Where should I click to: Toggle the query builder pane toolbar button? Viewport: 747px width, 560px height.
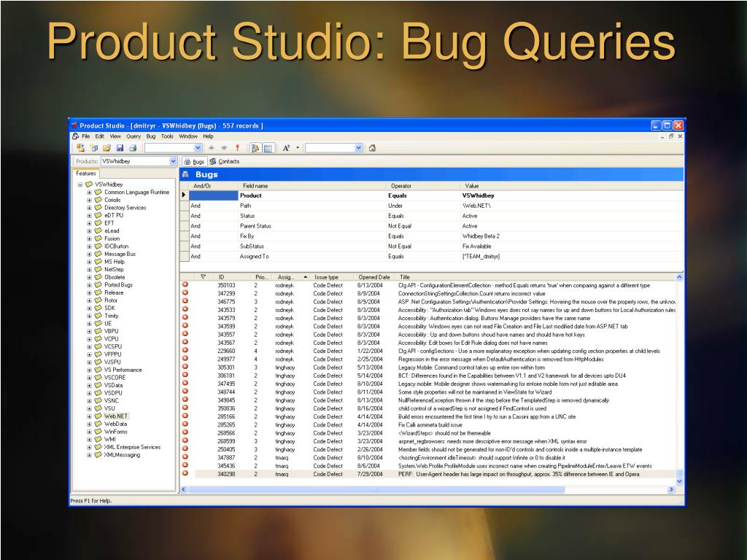(255, 148)
